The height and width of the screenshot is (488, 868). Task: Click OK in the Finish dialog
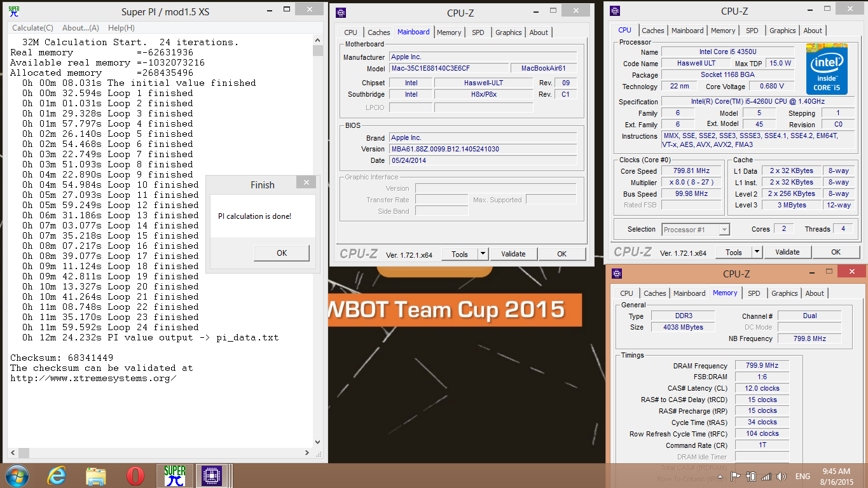[282, 253]
